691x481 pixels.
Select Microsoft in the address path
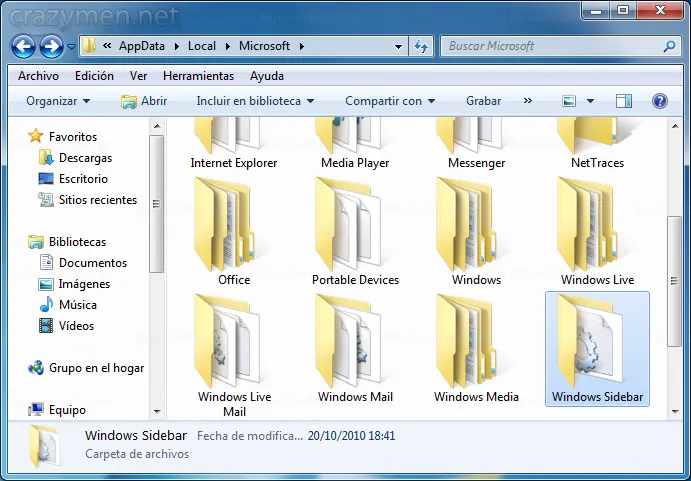264,46
